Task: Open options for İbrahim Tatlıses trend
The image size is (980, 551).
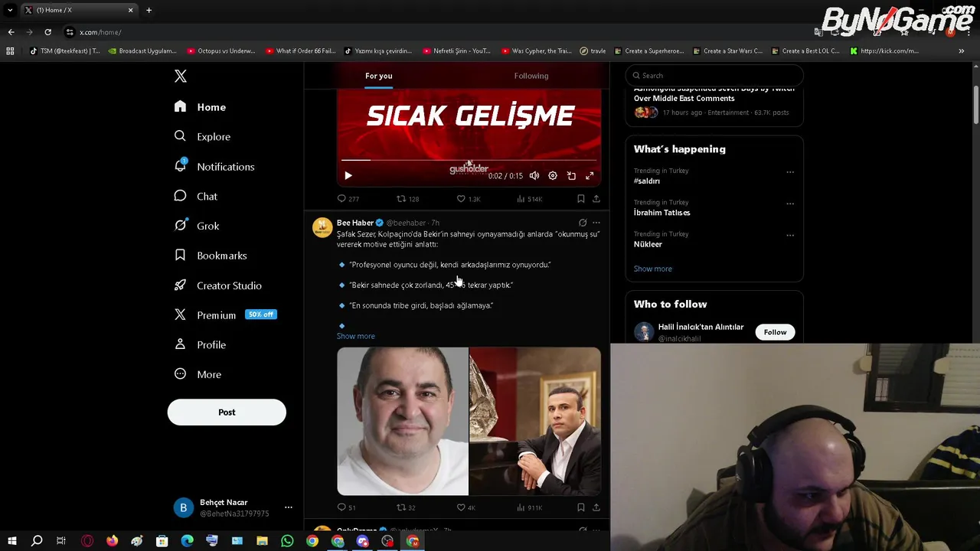Action: coord(790,204)
